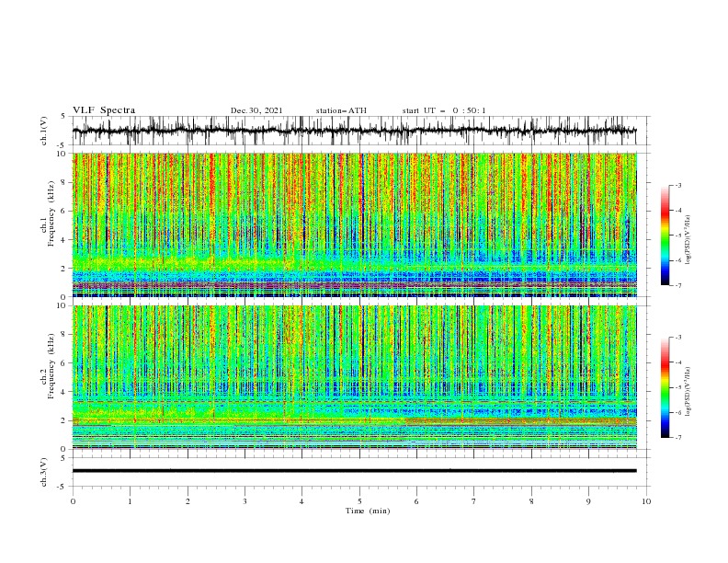This screenshot has height=563, width=728.
Task: Select the ch.1 voltage waveform trace
Action: tap(354, 131)
